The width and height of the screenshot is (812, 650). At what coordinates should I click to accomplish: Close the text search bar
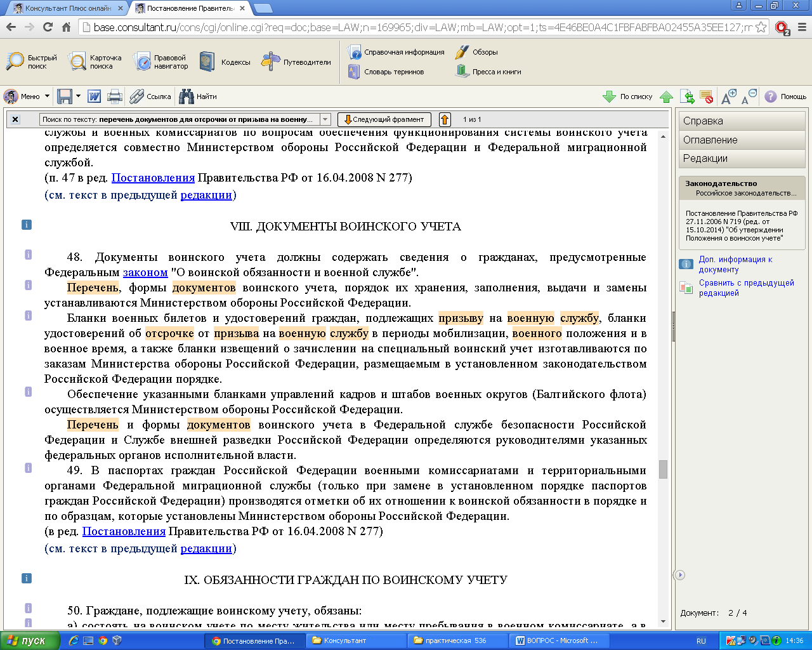15,119
